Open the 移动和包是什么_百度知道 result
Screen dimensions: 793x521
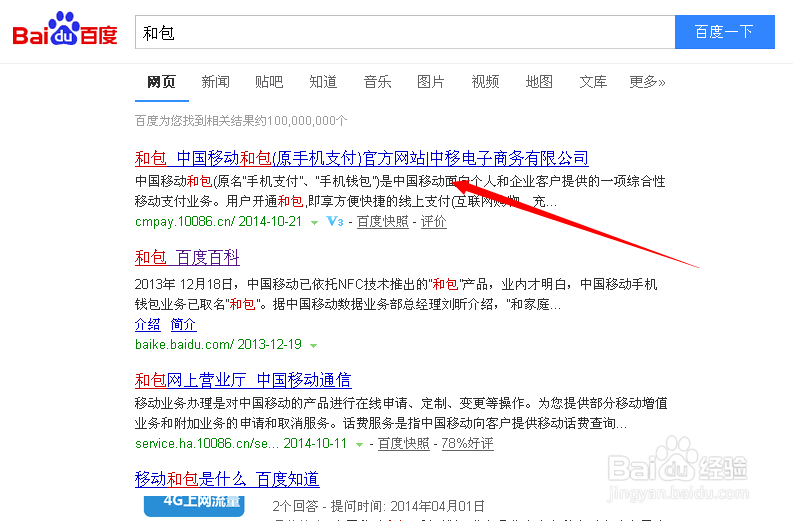coord(227,479)
